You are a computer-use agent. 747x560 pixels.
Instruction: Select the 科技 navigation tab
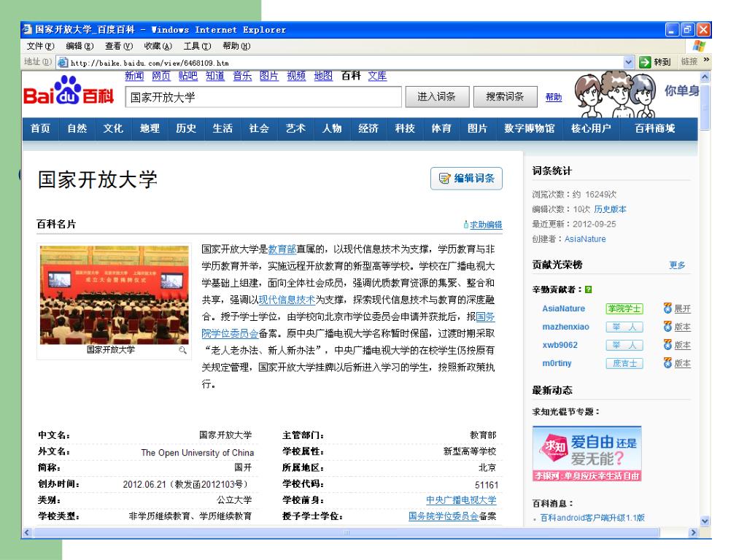tap(405, 128)
